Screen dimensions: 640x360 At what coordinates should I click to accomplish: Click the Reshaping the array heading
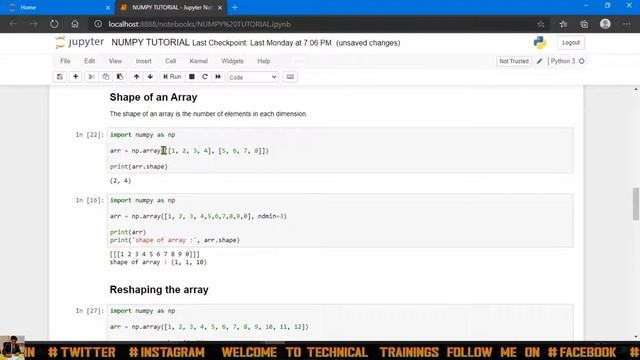coord(159,290)
